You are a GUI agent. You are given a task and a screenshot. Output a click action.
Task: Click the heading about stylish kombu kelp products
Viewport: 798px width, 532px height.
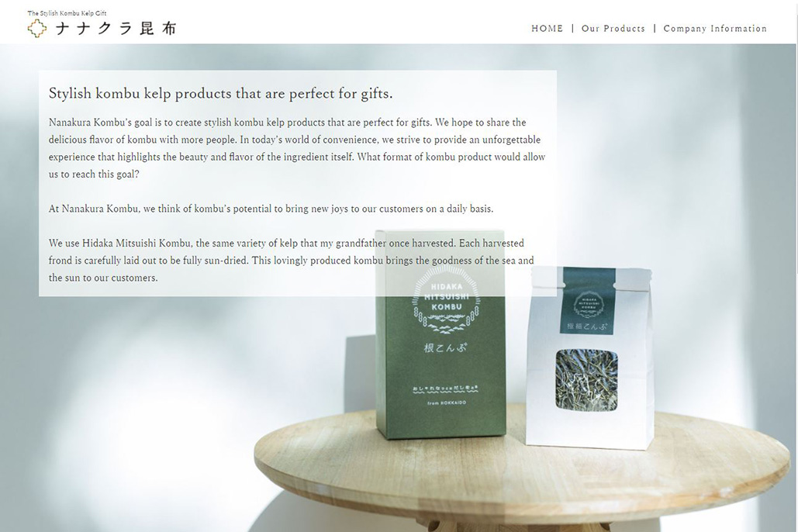221,93
